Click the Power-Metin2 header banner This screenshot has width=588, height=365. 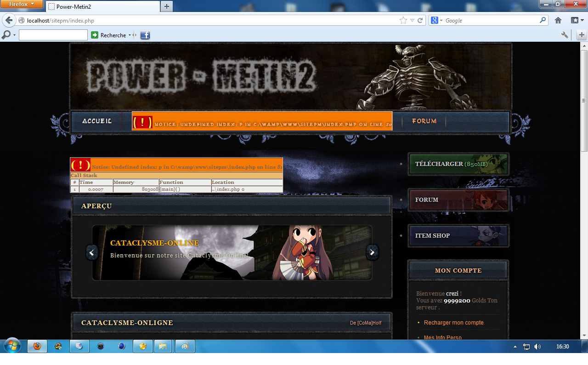pyautogui.click(x=290, y=77)
